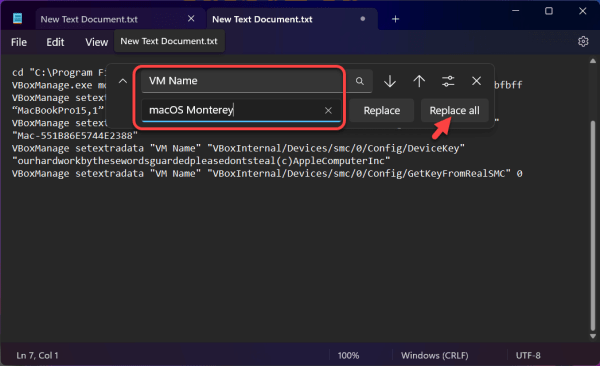The height and width of the screenshot is (366, 600).
Task: Click the Replace all button
Action: pyautogui.click(x=454, y=111)
